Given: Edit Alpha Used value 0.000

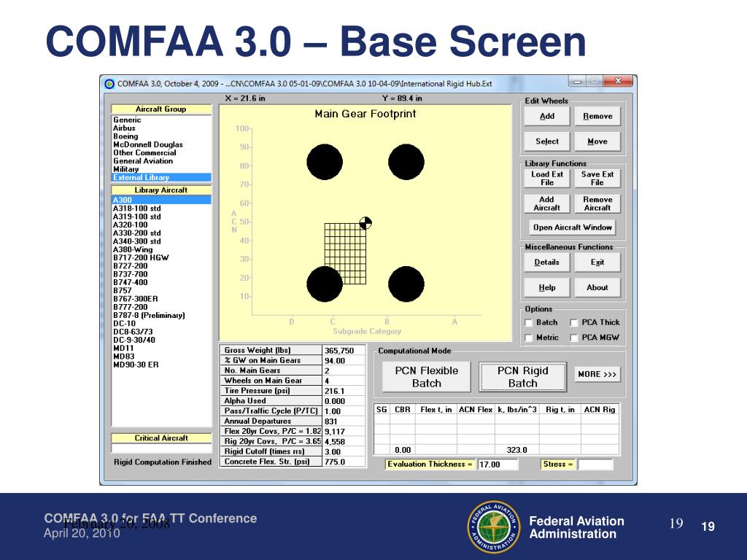Looking at the screenshot, I should (344, 401).
